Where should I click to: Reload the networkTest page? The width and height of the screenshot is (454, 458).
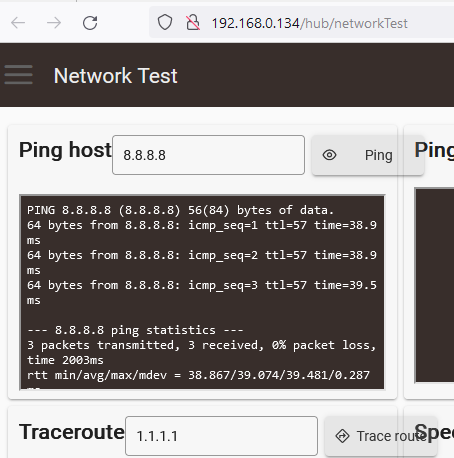[90, 23]
